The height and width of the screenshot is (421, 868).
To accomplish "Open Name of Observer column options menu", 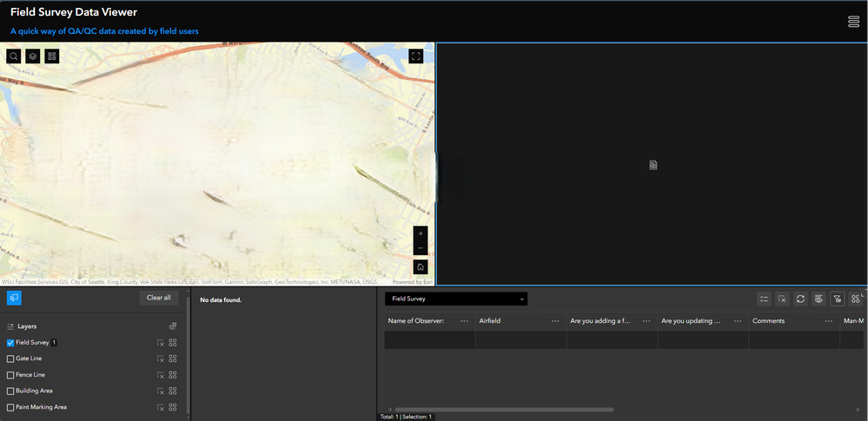I will point(464,321).
